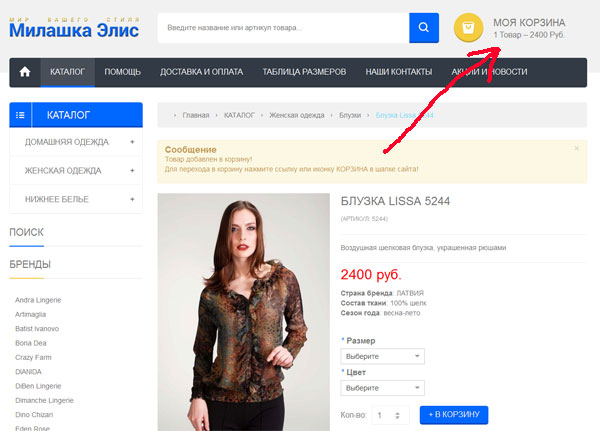This screenshot has width=600, height=431.
Task: Expand the Нижнее белье category
Action: click(x=131, y=199)
